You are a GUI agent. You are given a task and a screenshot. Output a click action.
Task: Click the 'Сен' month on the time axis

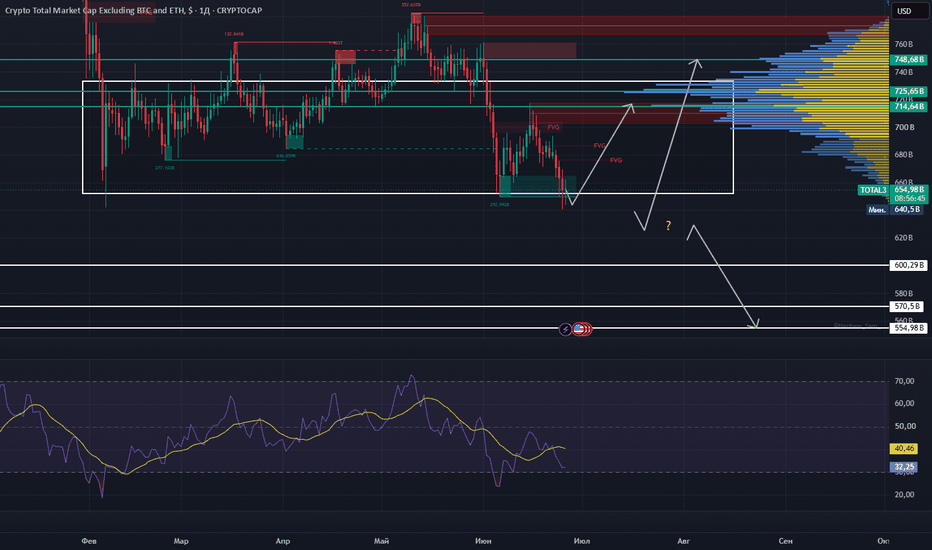[785, 541]
